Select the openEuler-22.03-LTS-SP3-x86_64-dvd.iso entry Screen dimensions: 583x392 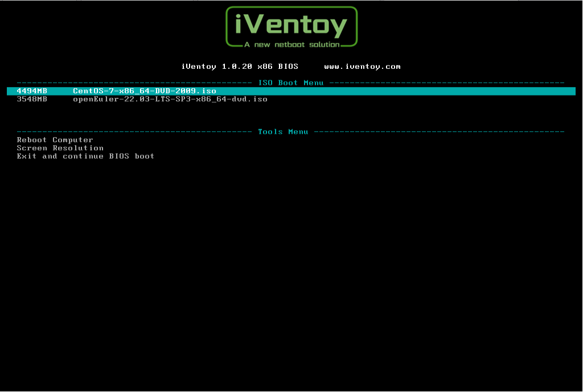coord(170,99)
